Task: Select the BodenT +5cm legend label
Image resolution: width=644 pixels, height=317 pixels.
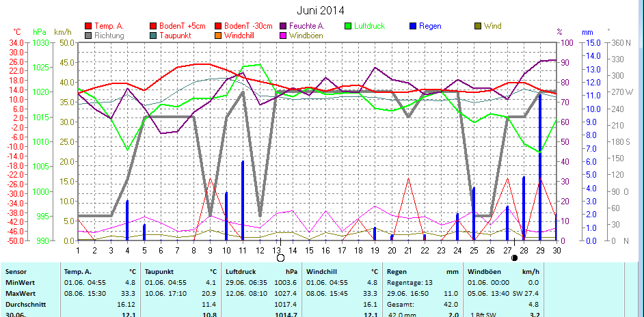Action: pos(183,26)
